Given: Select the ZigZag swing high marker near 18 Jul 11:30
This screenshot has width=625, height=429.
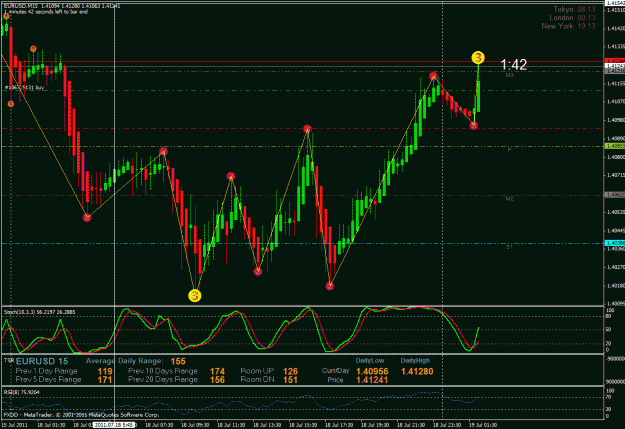Looking at the screenshot, I should [x=231, y=176].
